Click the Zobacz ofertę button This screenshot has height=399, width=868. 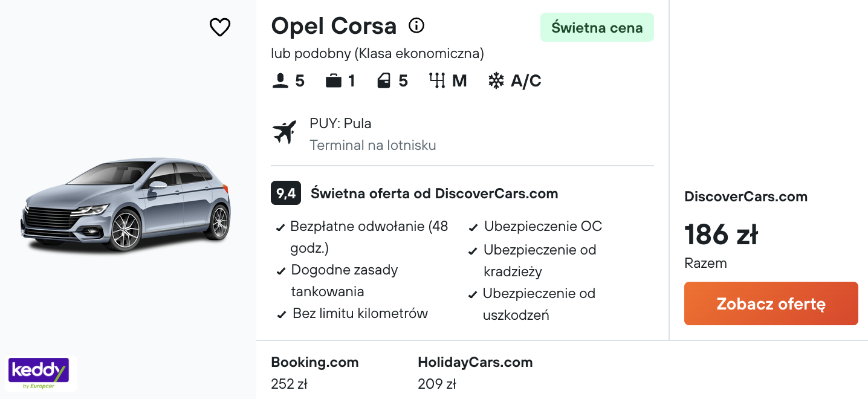[771, 303]
